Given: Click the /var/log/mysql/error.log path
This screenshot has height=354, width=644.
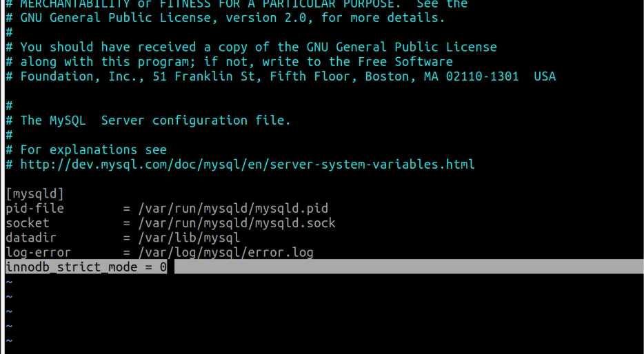Looking at the screenshot, I should click(x=226, y=253).
